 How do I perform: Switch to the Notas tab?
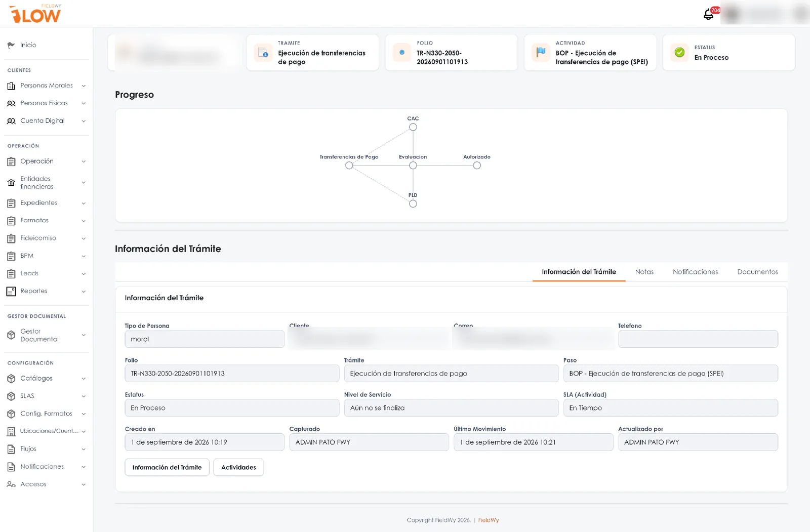point(644,272)
